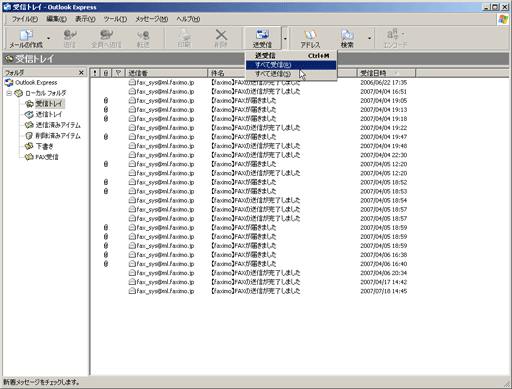The image size is (512, 389).
Task: Click paperclip icon on 2007/04/06 16:38 message
Action: (x=106, y=255)
